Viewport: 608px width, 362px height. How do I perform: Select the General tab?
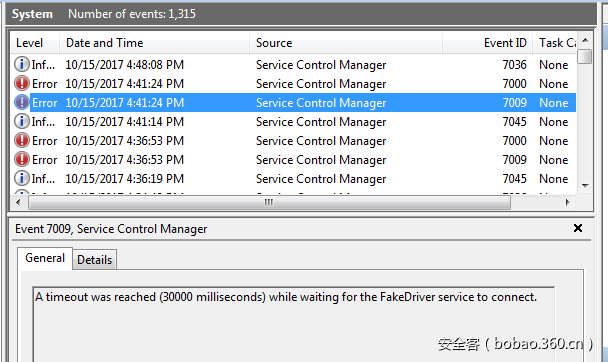45,258
